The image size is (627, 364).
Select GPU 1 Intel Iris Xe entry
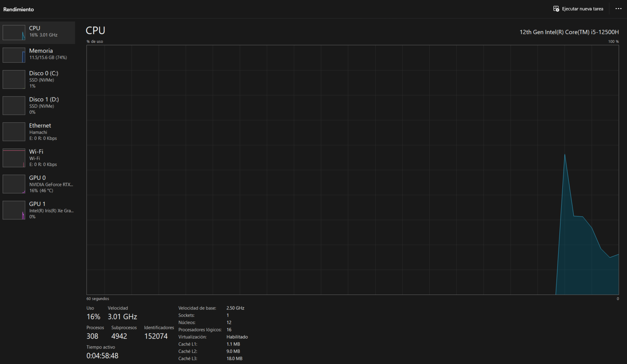(x=38, y=210)
